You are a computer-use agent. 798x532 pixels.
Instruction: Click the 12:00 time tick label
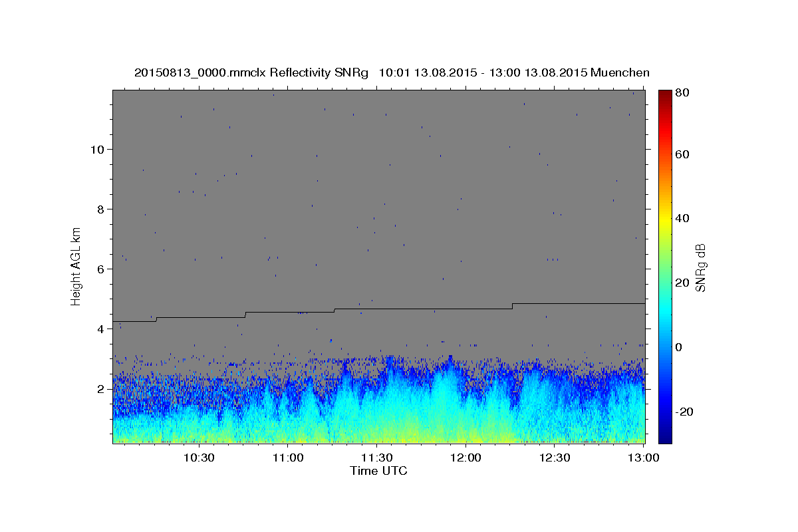point(465,458)
